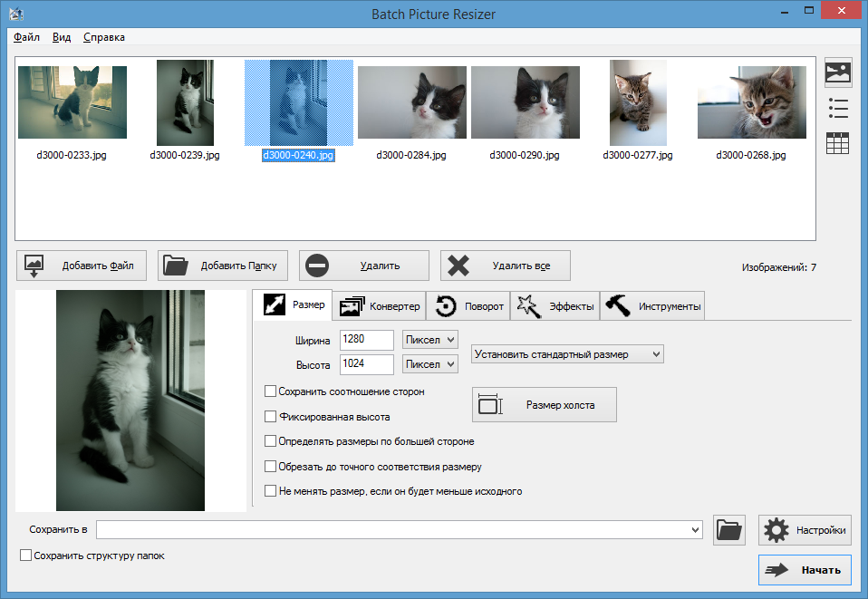Click the browse output folder icon
Image resolution: width=868 pixels, height=599 pixels.
(x=728, y=530)
